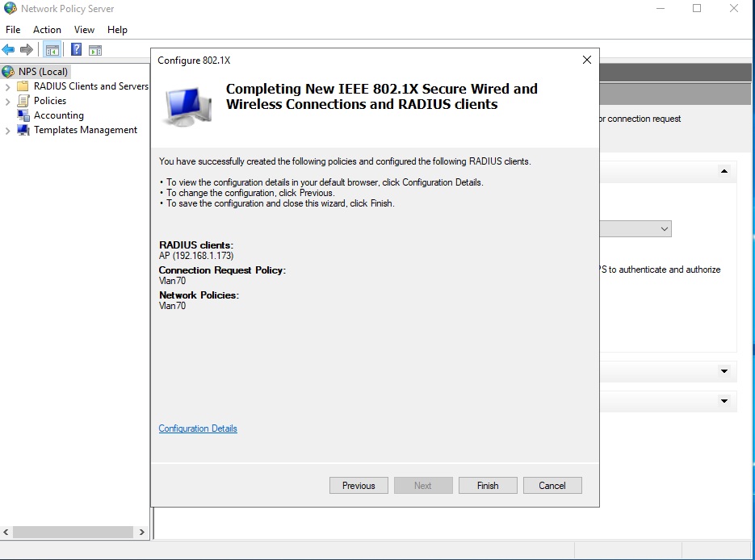Expand RADIUS Clients and Servers node
This screenshot has height=560, width=755.
(7, 87)
